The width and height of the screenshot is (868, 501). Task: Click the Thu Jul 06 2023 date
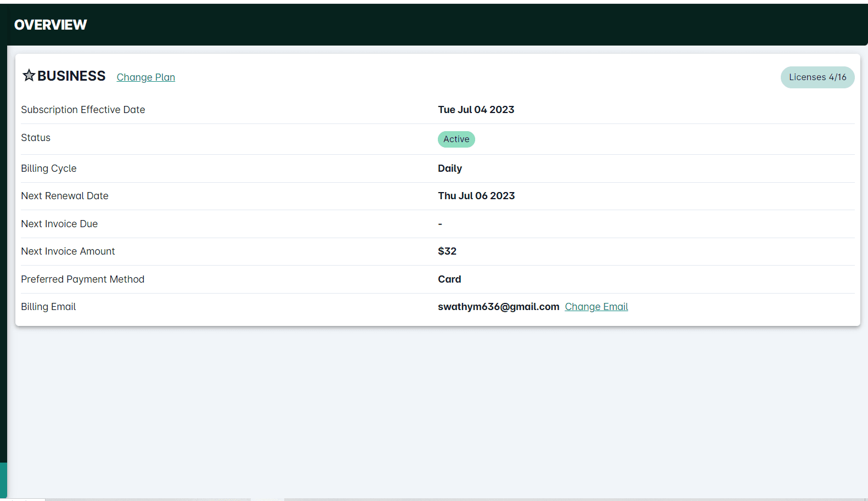(x=476, y=196)
